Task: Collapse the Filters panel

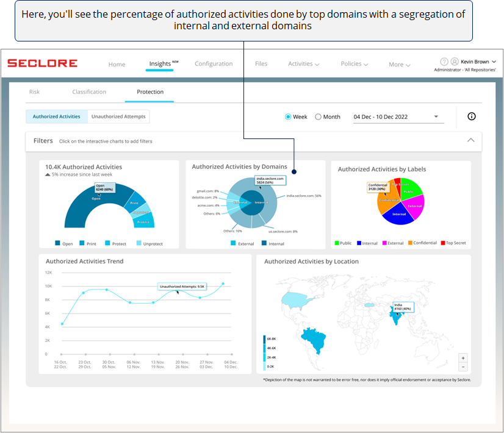Action: (470, 140)
